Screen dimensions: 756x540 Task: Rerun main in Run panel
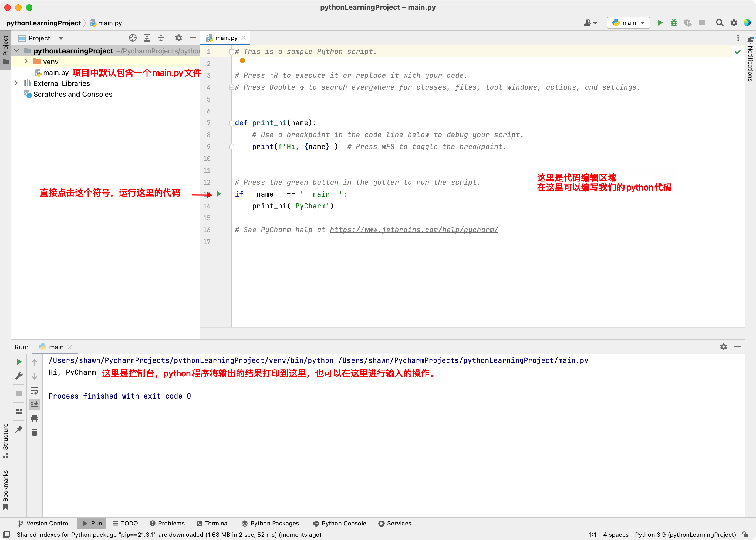coord(19,362)
